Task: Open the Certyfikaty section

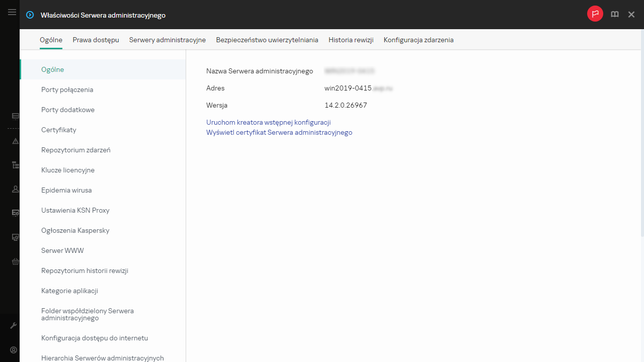Action: tap(59, 130)
